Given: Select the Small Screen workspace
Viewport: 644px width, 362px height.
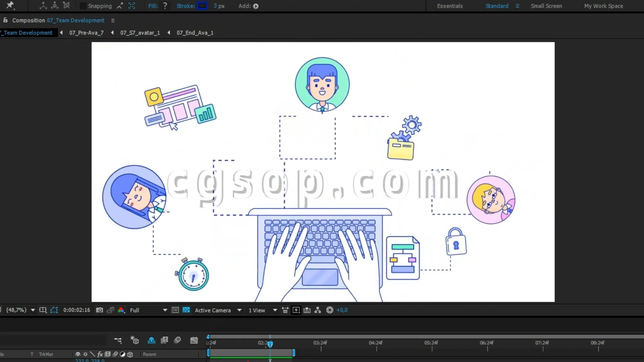Looking at the screenshot, I should point(546,6).
